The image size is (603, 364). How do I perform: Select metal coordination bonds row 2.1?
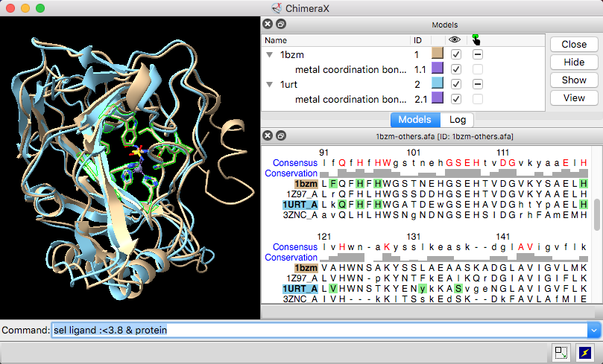[x=350, y=100]
